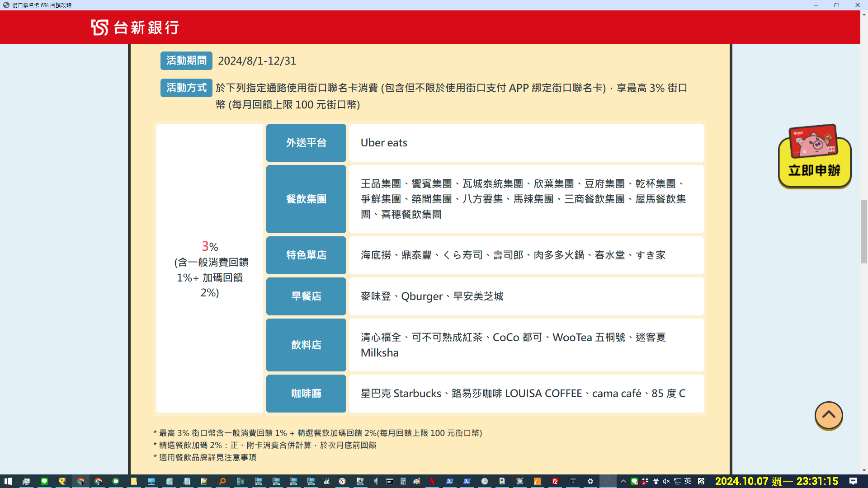Click the 倉 IME mode tray icon
This screenshot has width=868, height=488.
click(x=701, y=481)
